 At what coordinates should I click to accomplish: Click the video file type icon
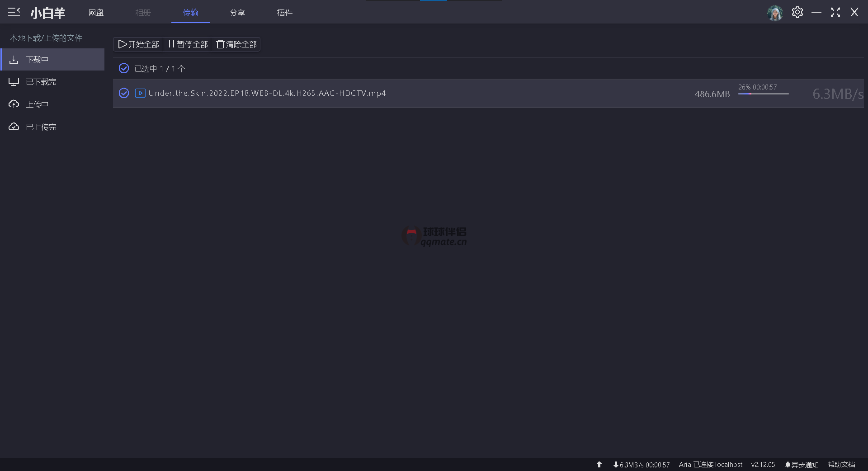coord(140,93)
